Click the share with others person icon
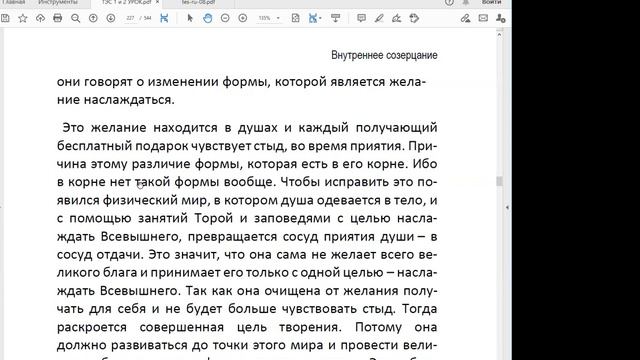The height and width of the screenshot is (360, 640). pos(501,18)
